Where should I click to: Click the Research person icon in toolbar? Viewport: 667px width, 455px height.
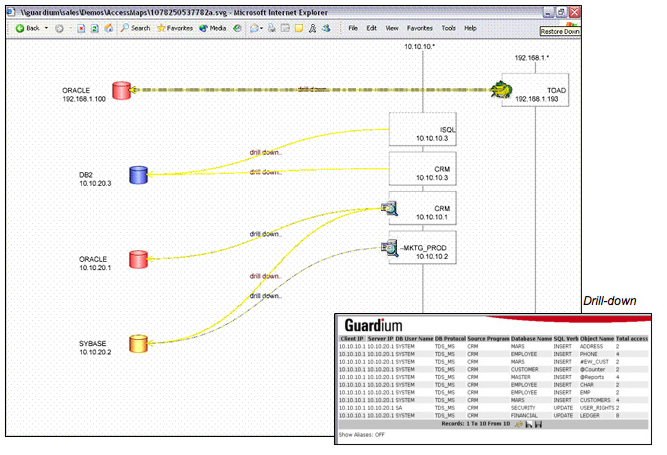(x=313, y=28)
